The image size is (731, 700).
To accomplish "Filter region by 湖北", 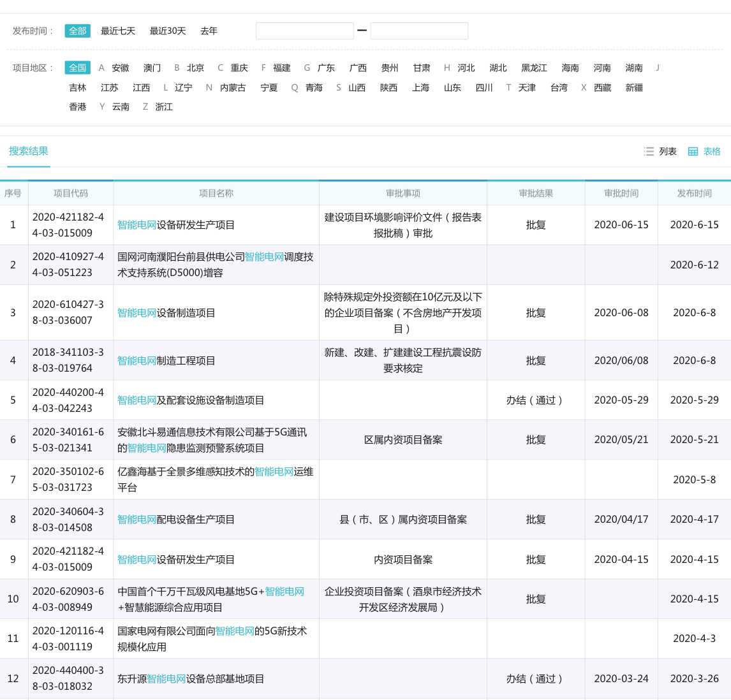I will coord(498,68).
